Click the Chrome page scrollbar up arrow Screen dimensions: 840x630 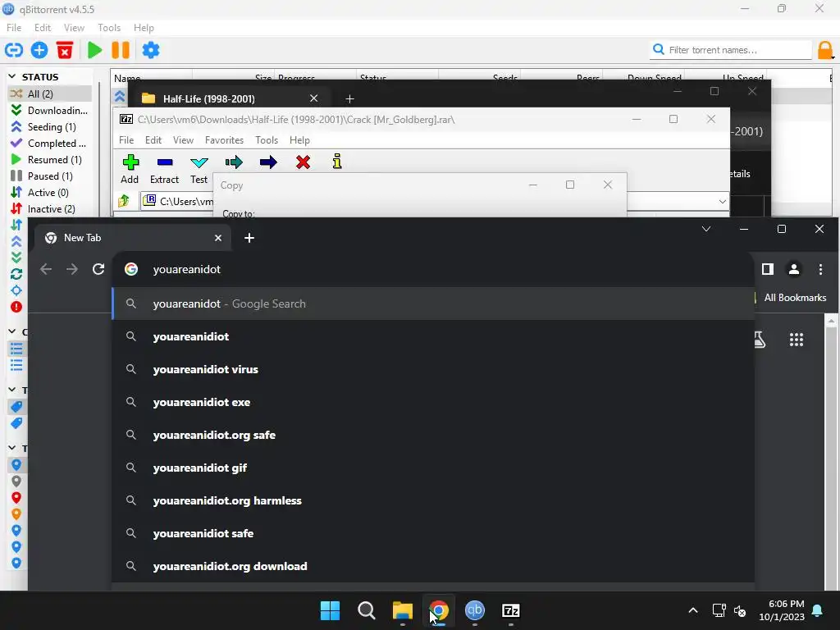coord(832,321)
